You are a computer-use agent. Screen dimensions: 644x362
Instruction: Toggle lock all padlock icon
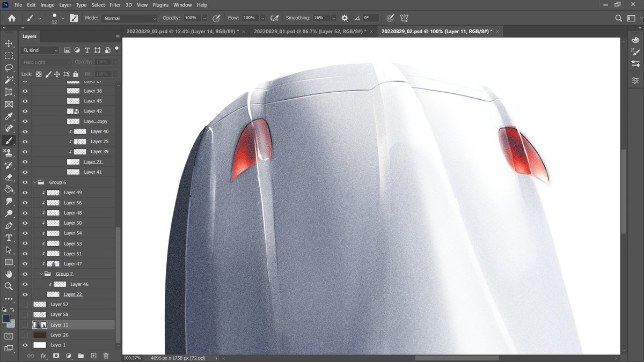pyautogui.click(x=75, y=74)
